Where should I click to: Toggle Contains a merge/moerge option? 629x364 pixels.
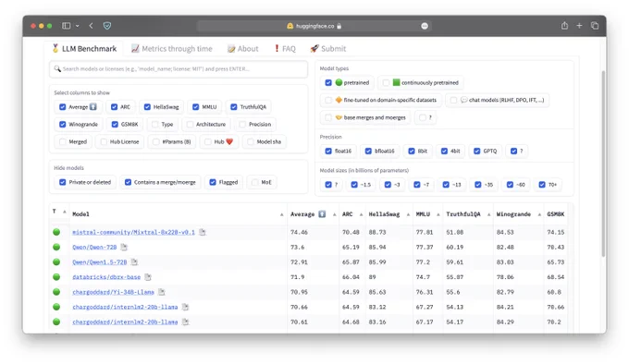128,182
